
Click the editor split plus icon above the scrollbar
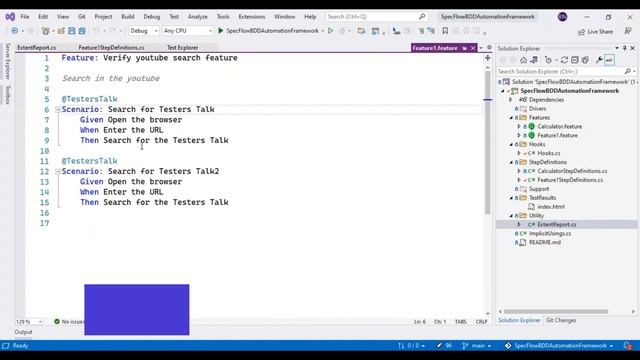click(x=487, y=58)
